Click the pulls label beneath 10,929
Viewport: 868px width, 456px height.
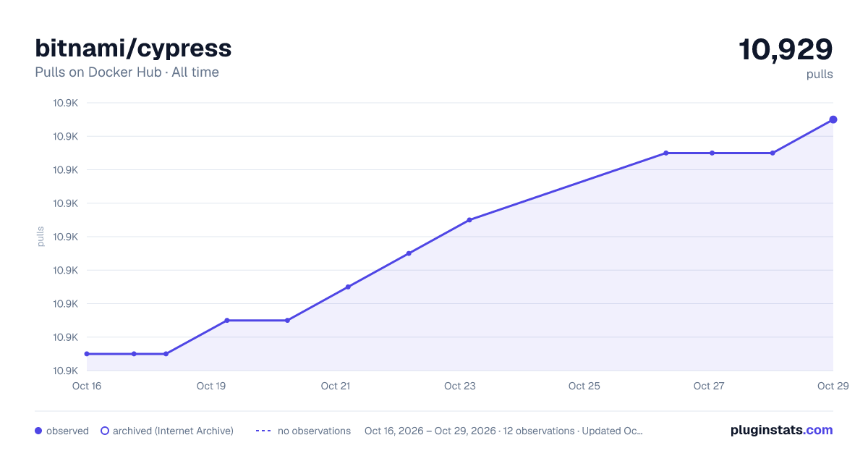point(820,74)
